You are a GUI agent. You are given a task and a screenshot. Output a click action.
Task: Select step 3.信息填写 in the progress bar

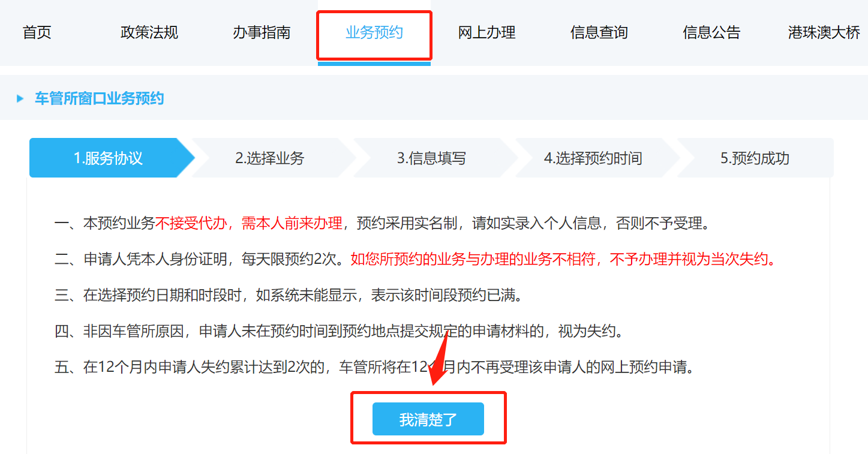432,158
